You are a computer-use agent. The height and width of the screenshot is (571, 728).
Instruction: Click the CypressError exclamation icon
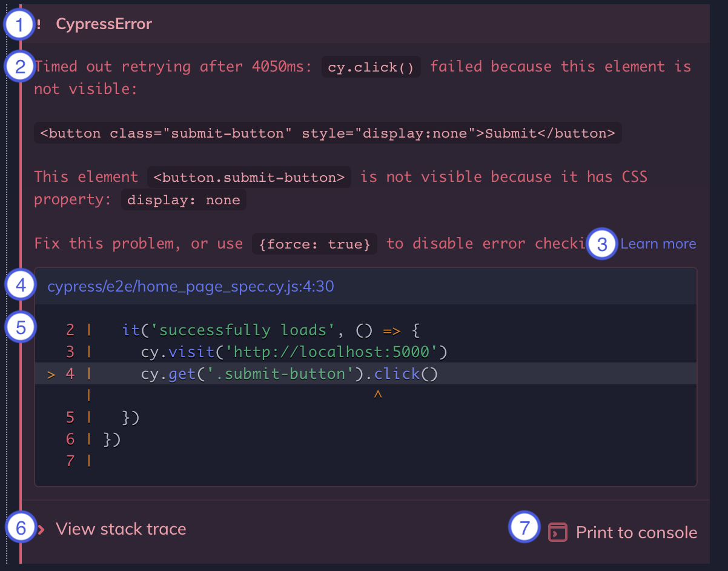[x=39, y=24]
